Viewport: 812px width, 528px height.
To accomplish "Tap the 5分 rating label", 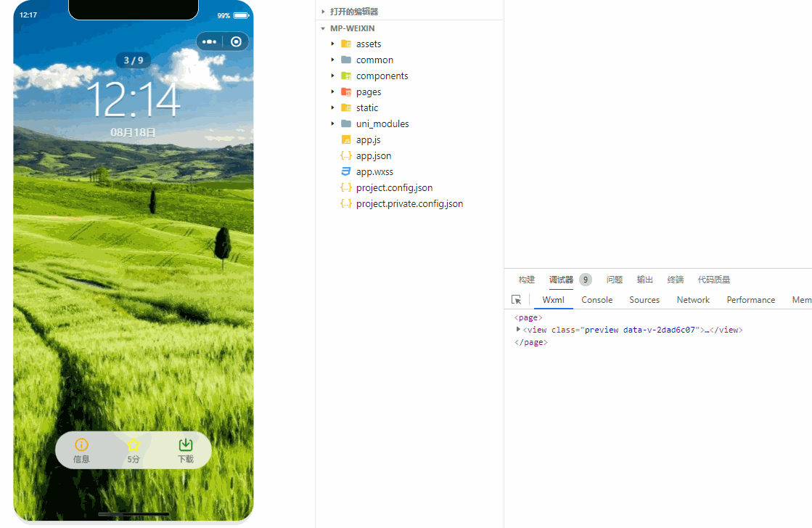I will tap(134, 459).
